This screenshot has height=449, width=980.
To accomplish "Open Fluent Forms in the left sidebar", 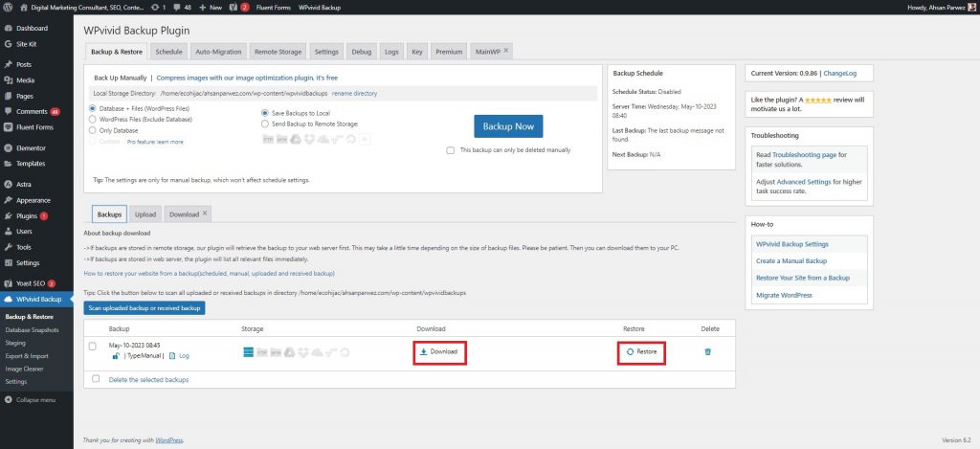I will coord(34,127).
